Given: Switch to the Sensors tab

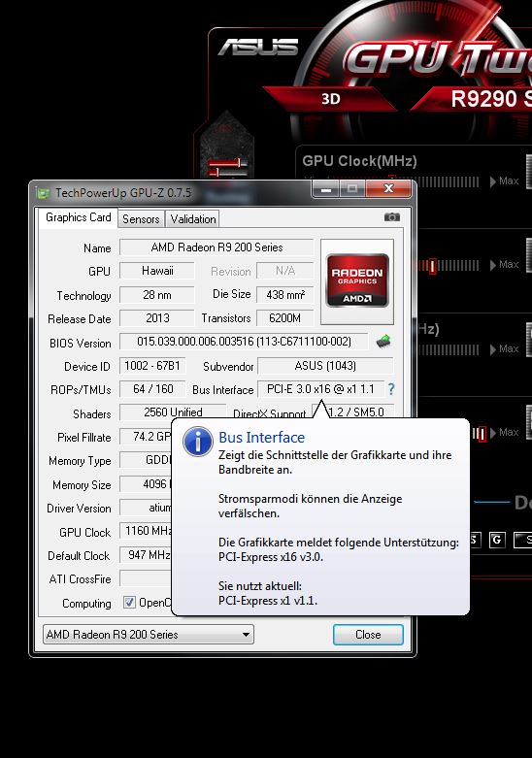Looking at the screenshot, I should click(141, 219).
